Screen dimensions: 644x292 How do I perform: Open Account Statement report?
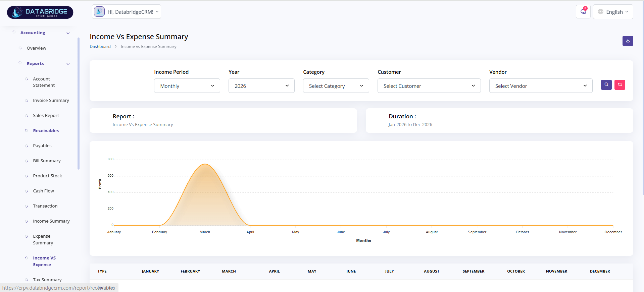[x=44, y=82]
